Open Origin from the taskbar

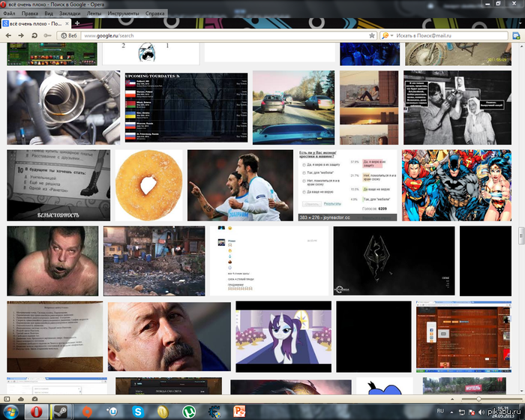87,412
